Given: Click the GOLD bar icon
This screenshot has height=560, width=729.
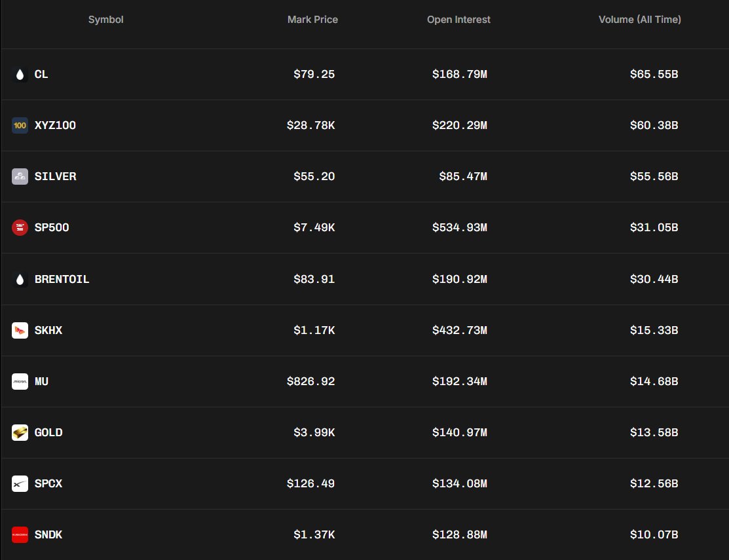Looking at the screenshot, I should tap(20, 433).
